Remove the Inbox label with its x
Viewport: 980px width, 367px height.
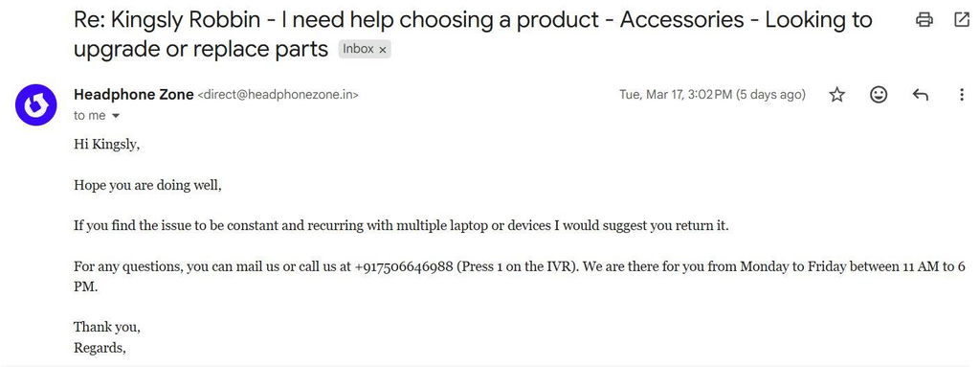click(x=383, y=50)
